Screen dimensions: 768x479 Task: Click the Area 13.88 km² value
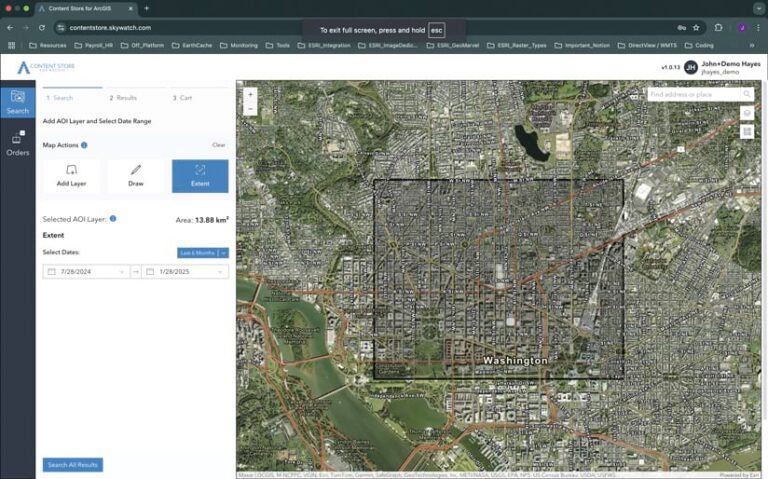(x=212, y=220)
